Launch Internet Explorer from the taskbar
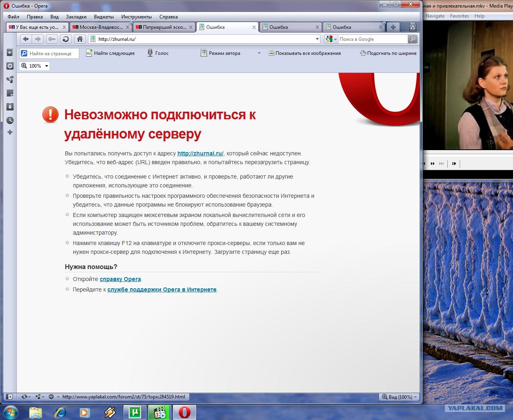 [x=60, y=412]
